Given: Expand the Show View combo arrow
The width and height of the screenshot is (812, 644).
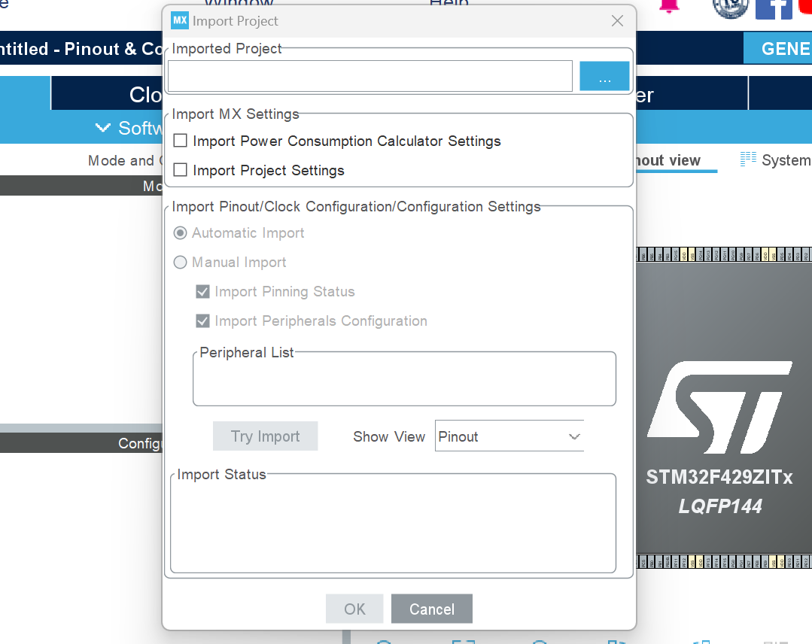Looking at the screenshot, I should coord(573,436).
